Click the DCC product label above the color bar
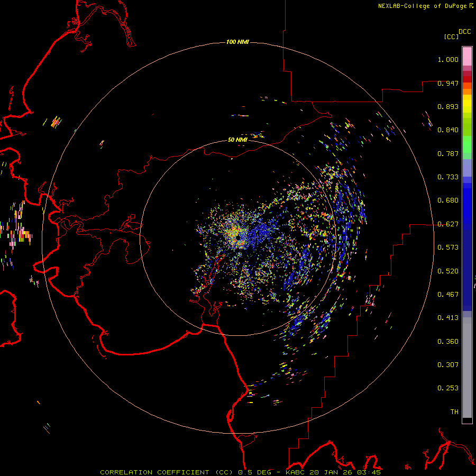 464,32
